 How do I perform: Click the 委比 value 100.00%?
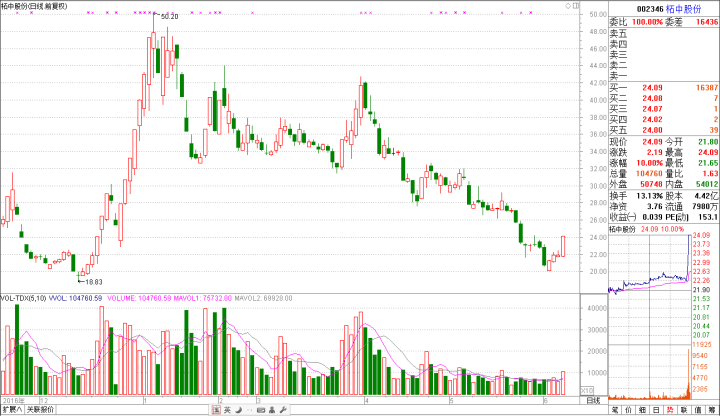point(647,22)
